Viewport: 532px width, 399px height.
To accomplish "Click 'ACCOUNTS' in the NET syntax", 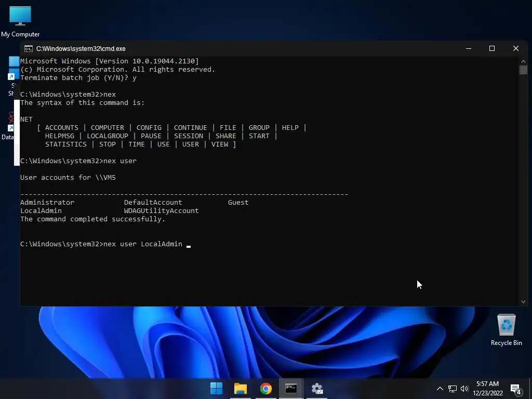I will 62,128.
